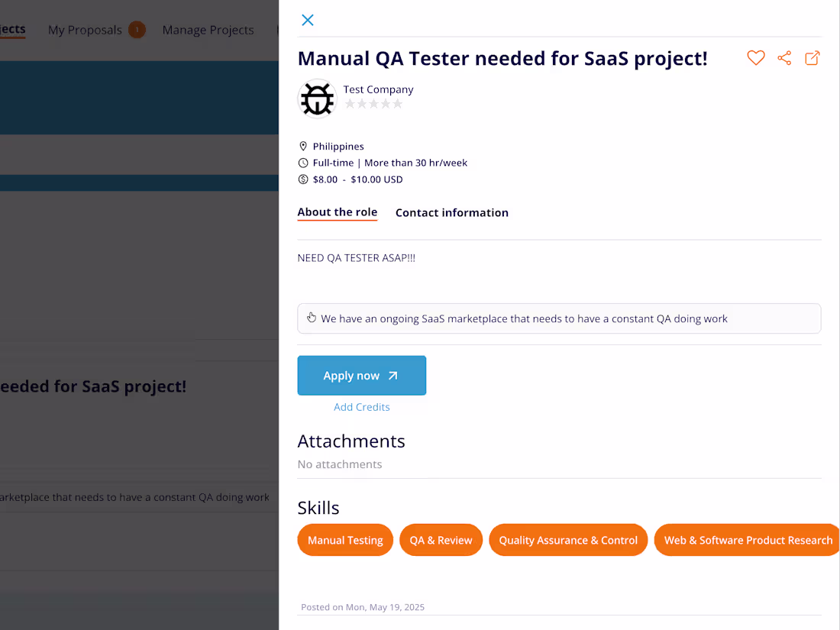The image size is (840, 630).
Task: Click the Test Company bug logo
Action: point(317,99)
